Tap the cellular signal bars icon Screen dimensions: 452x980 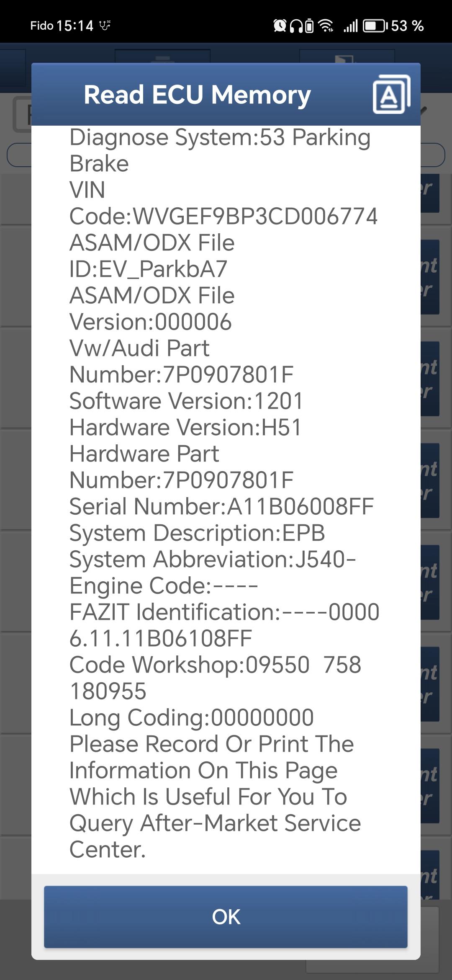pos(351,26)
